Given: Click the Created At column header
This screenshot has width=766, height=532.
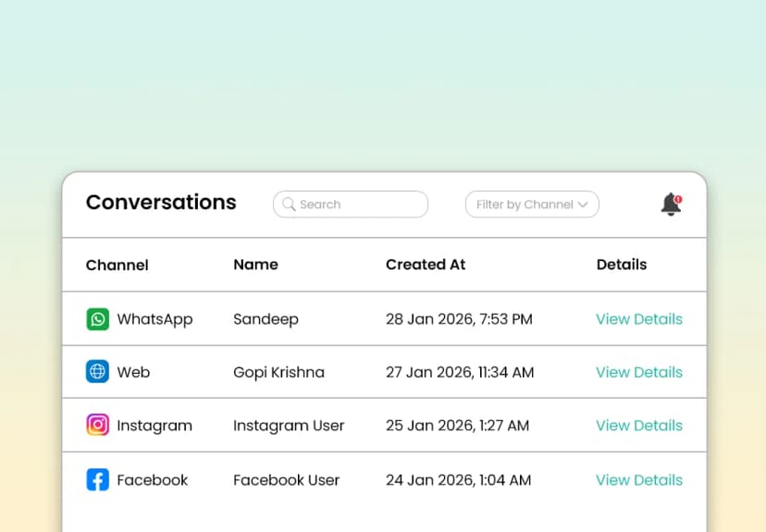Looking at the screenshot, I should pos(425,265).
